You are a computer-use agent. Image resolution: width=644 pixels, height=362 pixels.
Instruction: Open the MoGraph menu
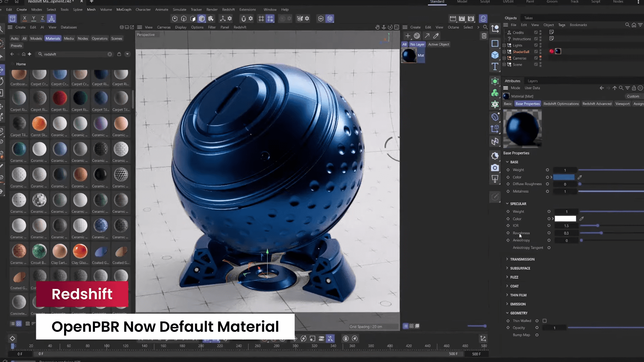click(124, 9)
